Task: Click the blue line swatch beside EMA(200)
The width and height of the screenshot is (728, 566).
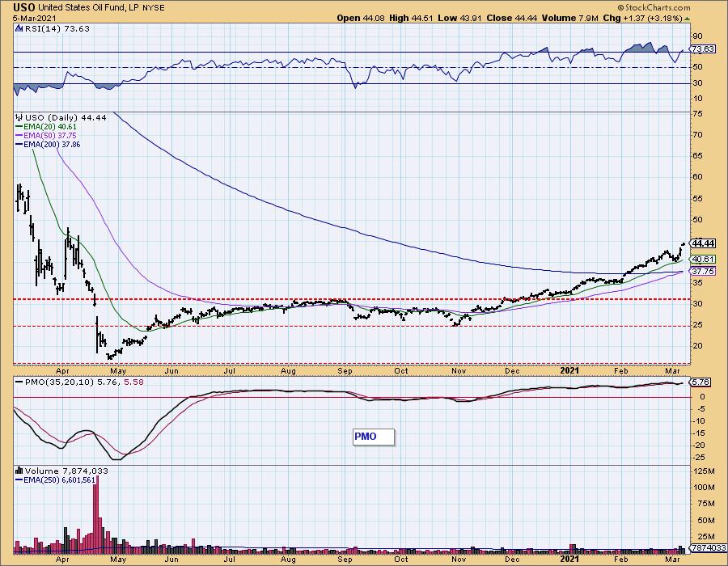Action: (19, 144)
